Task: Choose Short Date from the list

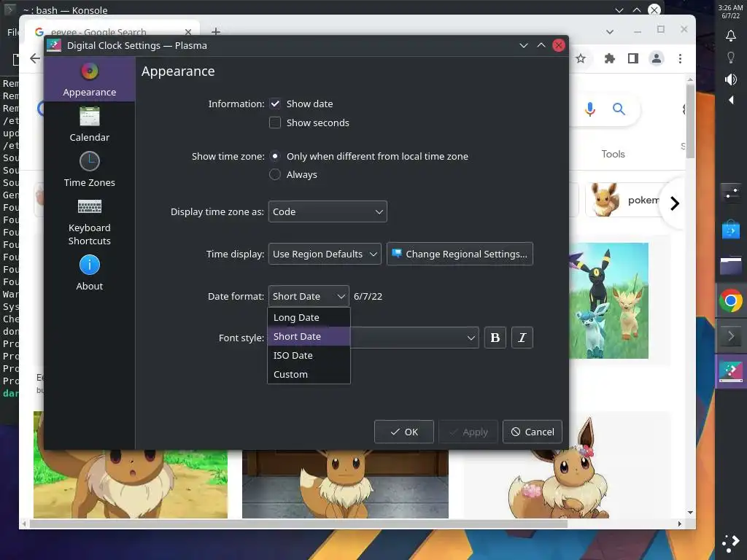Action: [309, 337]
